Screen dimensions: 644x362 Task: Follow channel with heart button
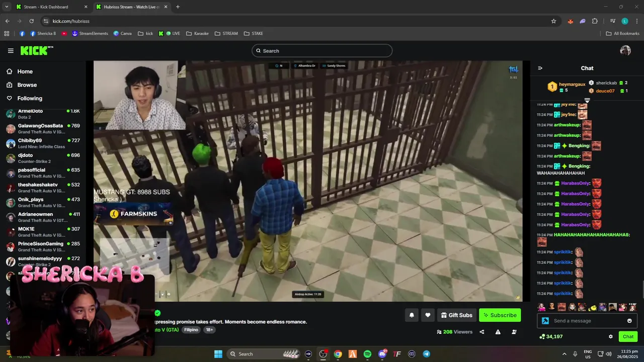click(x=428, y=315)
